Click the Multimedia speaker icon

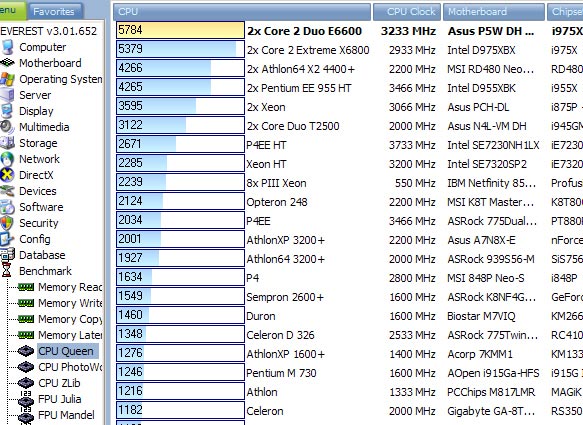(x=7, y=127)
